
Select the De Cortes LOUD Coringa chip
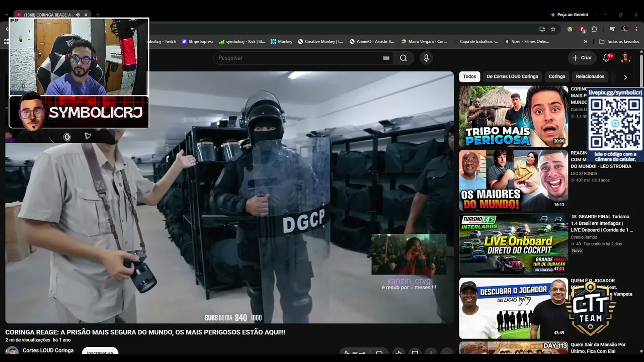click(x=512, y=77)
